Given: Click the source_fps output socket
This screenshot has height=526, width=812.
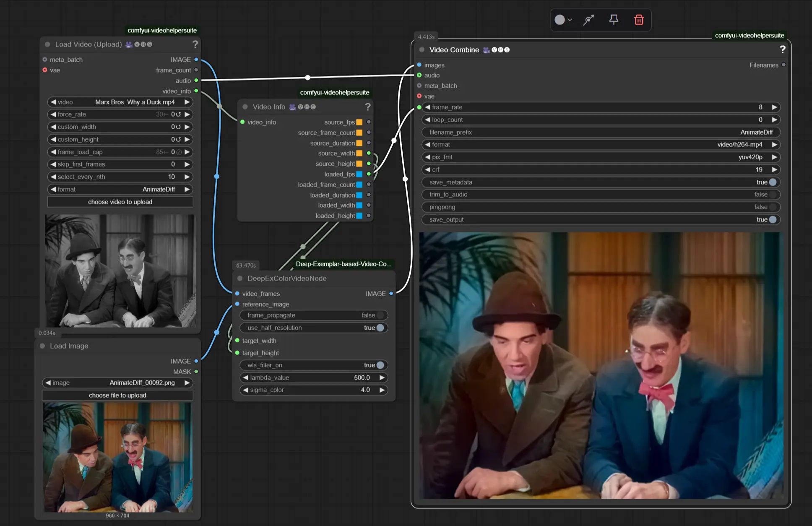Looking at the screenshot, I should (x=369, y=122).
